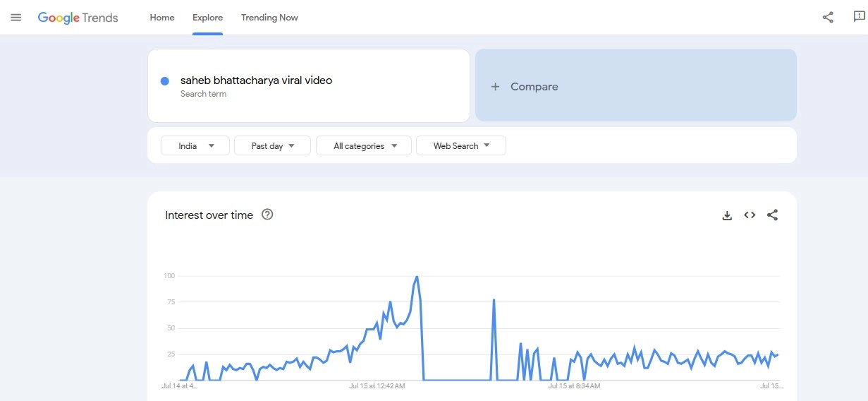
Task: Expand the India region dropdown
Action: tap(195, 146)
